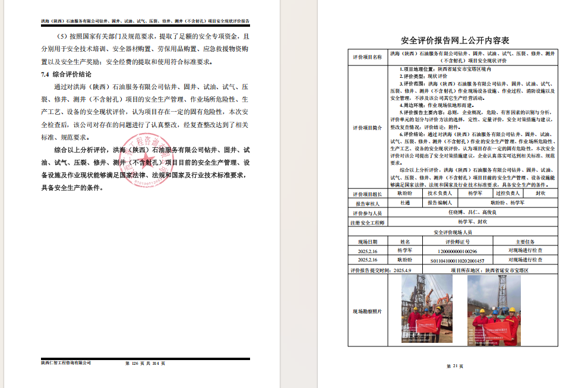Select the '评价项目简介' label cell
Viewport: 588px width, 388px height.
pyautogui.click(x=368, y=127)
